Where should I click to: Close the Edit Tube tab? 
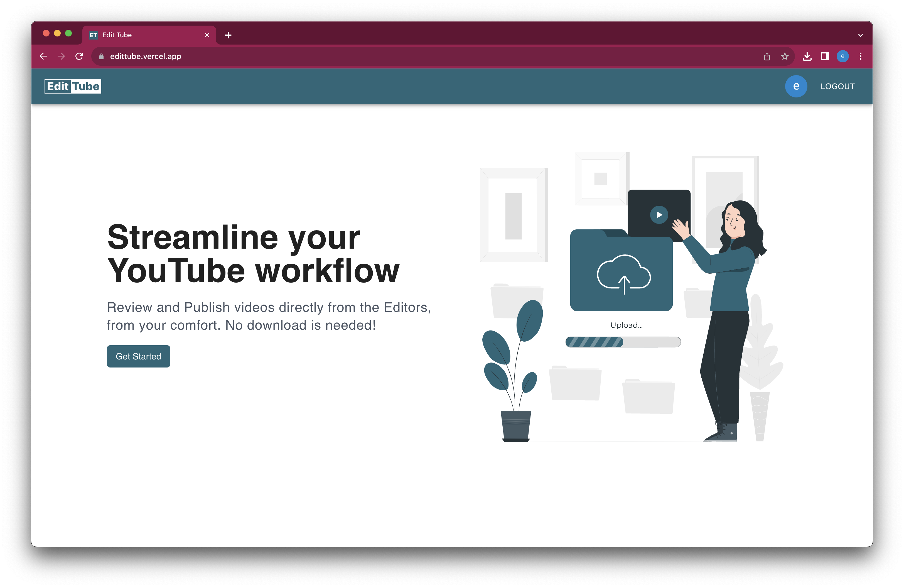pos(207,35)
